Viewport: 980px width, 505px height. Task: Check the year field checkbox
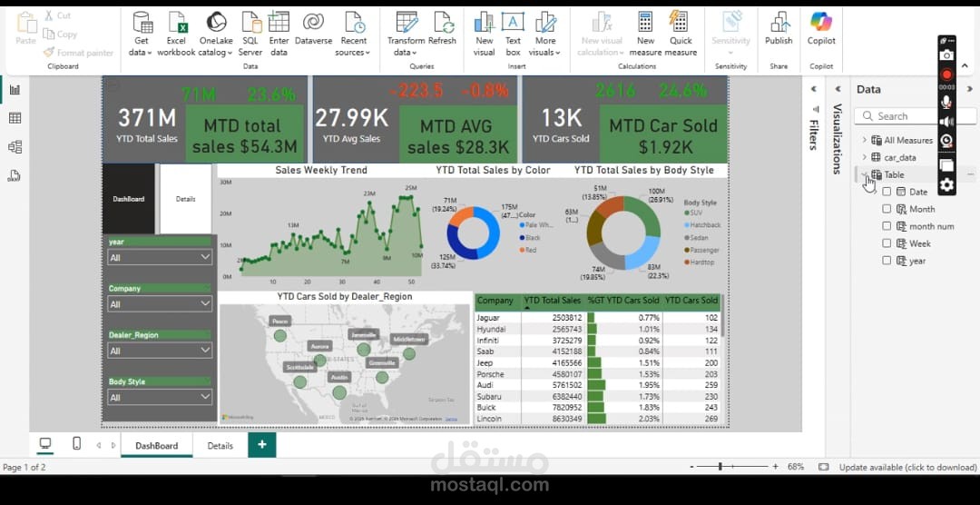click(x=887, y=261)
